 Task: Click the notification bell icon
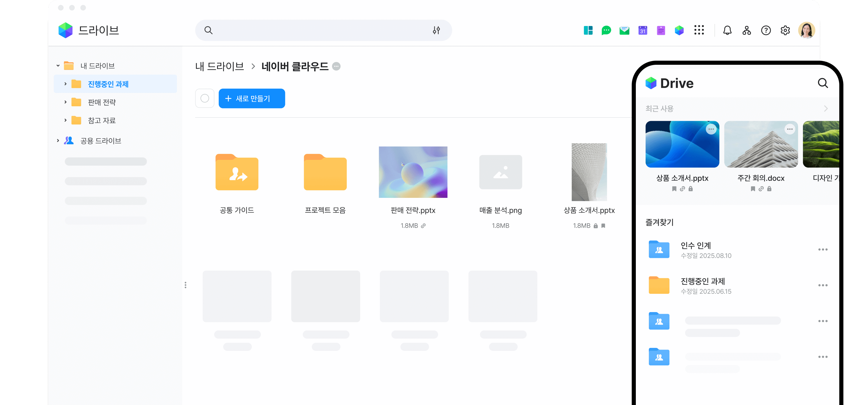tap(727, 30)
